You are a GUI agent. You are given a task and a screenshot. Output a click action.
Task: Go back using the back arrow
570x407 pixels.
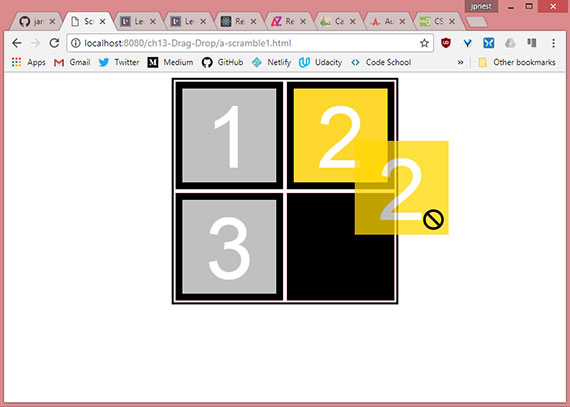tap(17, 43)
